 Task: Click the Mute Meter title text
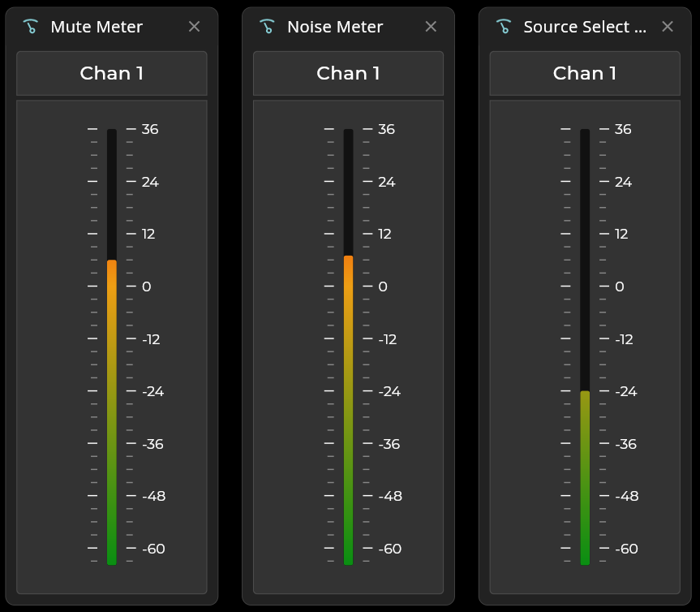coord(97,27)
